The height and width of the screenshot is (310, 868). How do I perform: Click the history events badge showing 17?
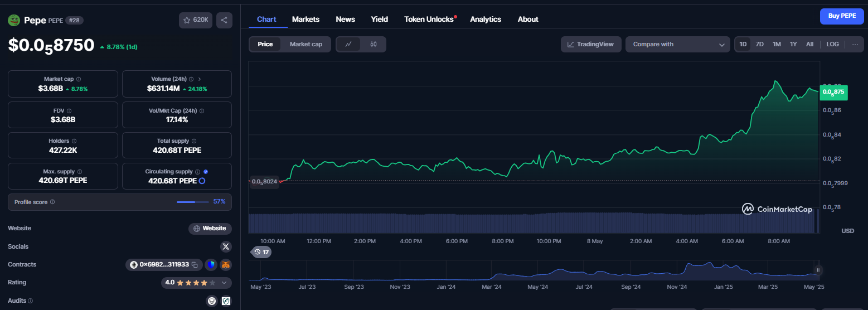(261, 252)
